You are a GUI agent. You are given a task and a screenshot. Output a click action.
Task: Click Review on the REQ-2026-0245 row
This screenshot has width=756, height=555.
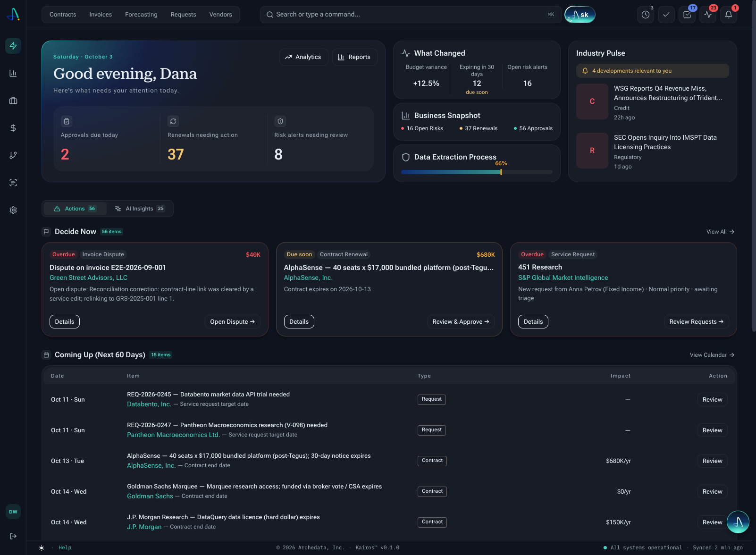pos(713,400)
